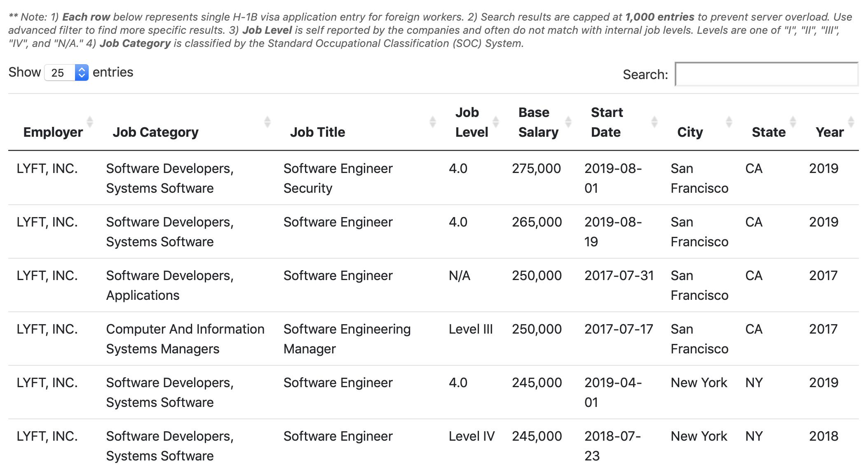Click Computer And Information Systems Managers cell
868x472 pixels.
click(185, 339)
